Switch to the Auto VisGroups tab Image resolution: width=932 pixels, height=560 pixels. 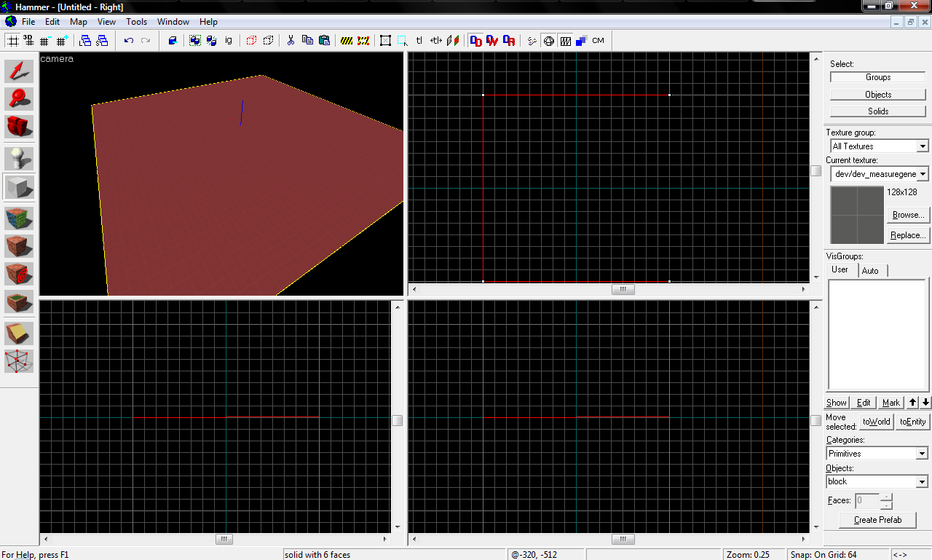point(870,271)
